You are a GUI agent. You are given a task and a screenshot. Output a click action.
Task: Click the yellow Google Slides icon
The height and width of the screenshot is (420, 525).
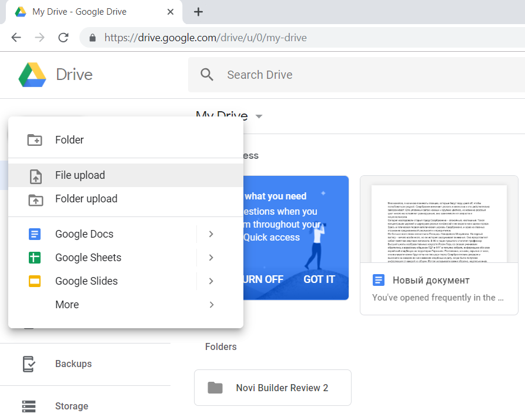point(35,281)
